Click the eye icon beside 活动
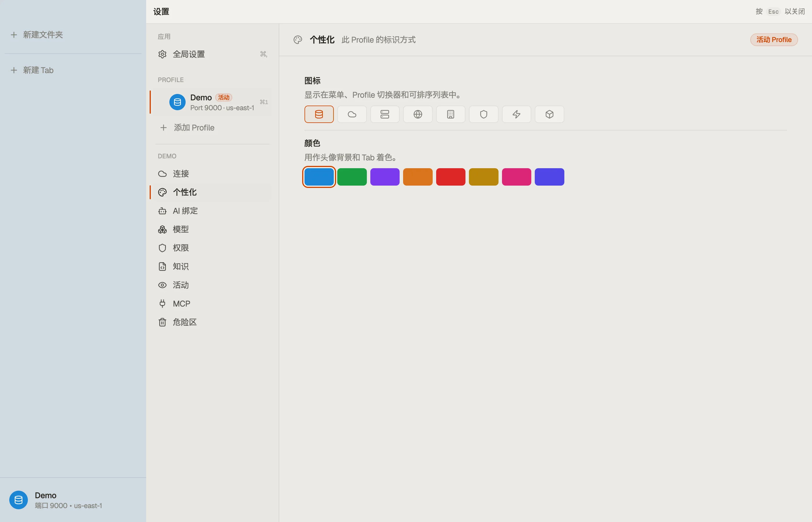 pyautogui.click(x=162, y=285)
